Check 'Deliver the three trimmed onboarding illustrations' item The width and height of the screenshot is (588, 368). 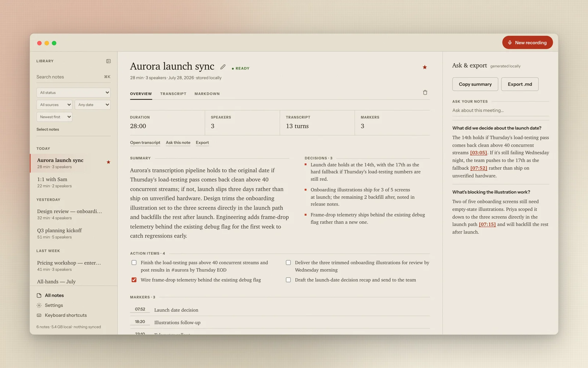(x=288, y=262)
